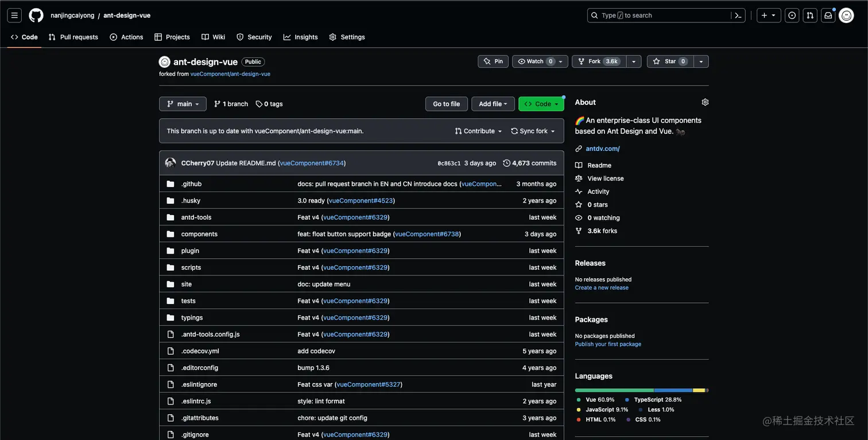
Task: Open the Add file dropdown
Action: [493, 104]
